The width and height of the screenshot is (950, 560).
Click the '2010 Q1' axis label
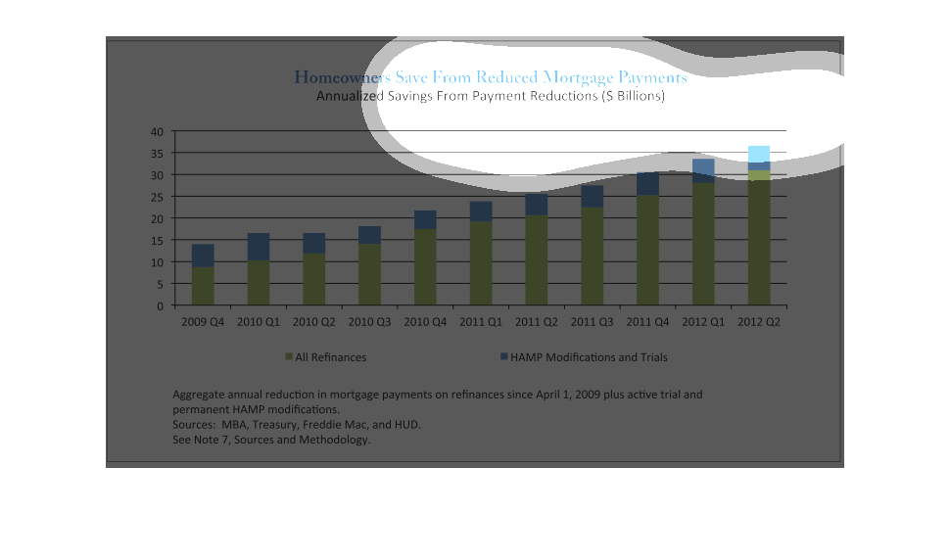pos(259,322)
